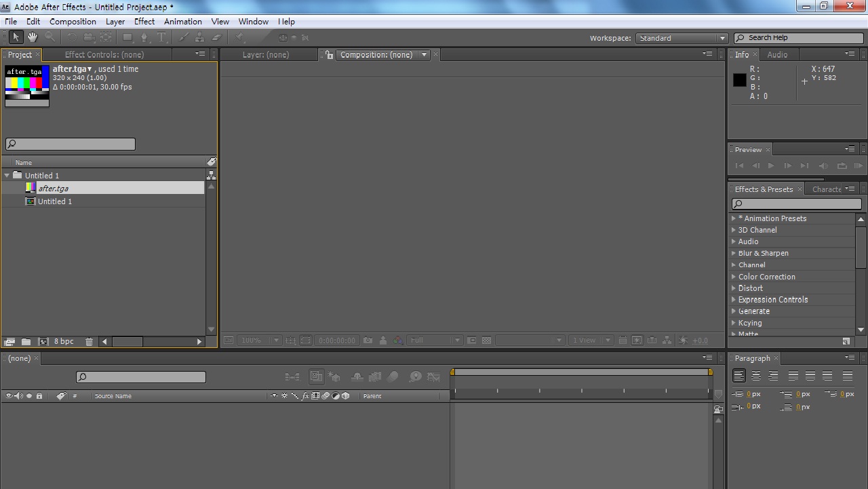
Task: Click the Composition mini-flowchart icon in timeline
Action: pyautogui.click(x=292, y=376)
